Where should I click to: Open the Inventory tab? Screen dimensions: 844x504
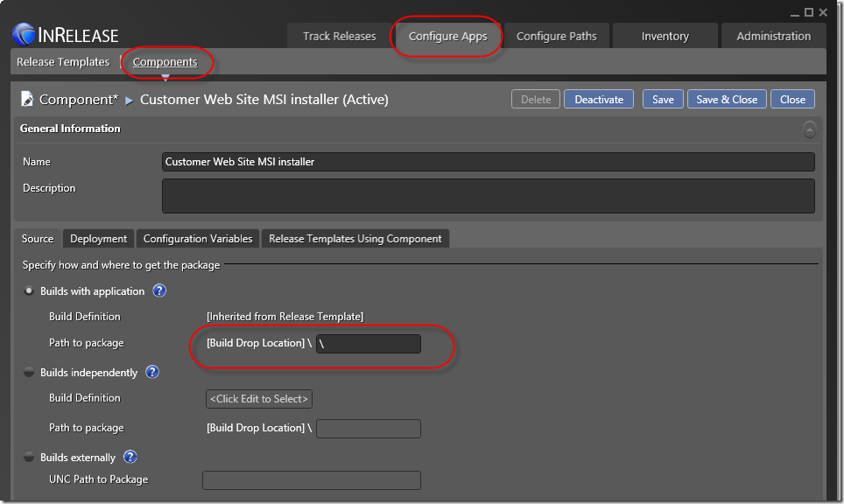665,36
